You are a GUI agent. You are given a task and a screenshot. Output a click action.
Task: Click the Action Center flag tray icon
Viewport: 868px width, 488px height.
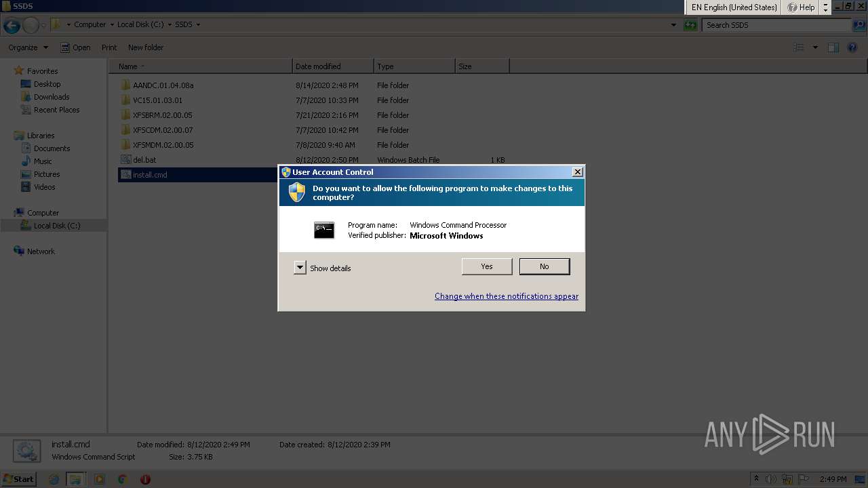804,479
